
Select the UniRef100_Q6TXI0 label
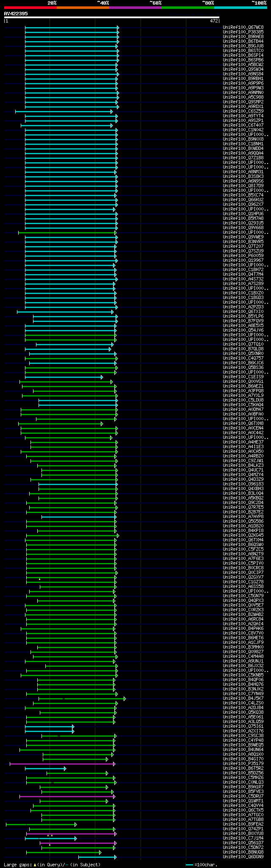(x=243, y=312)
